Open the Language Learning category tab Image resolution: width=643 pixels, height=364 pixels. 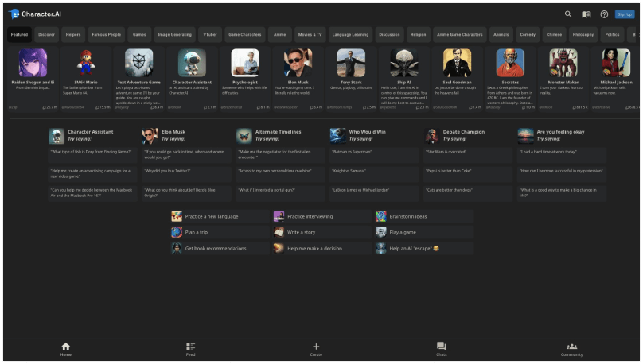350,35
